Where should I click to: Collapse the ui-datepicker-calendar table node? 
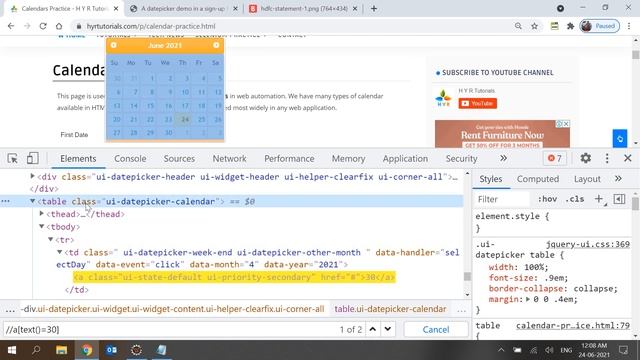(32, 201)
